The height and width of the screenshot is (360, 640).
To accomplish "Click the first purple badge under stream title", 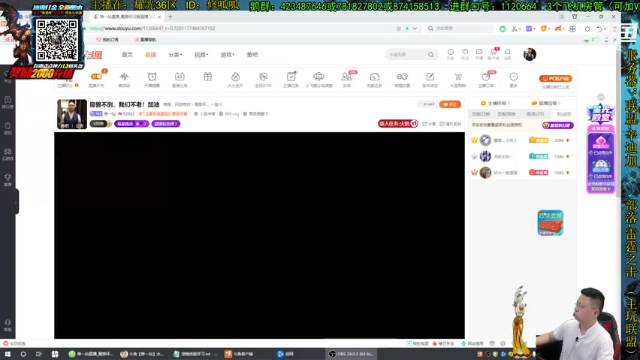I will click(131, 124).
